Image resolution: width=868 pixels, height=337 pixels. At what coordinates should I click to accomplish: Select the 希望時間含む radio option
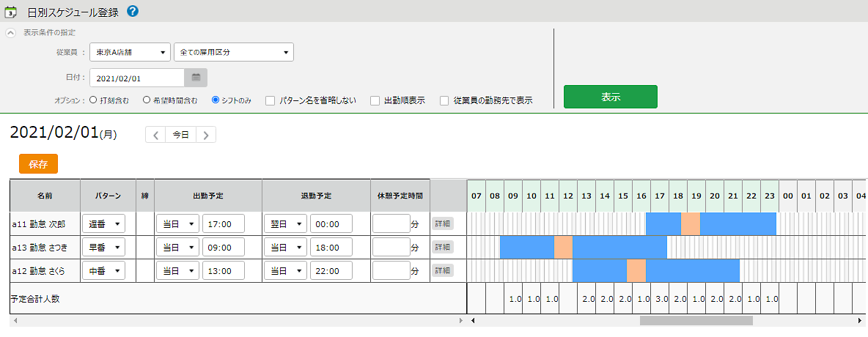click(147, 100)
